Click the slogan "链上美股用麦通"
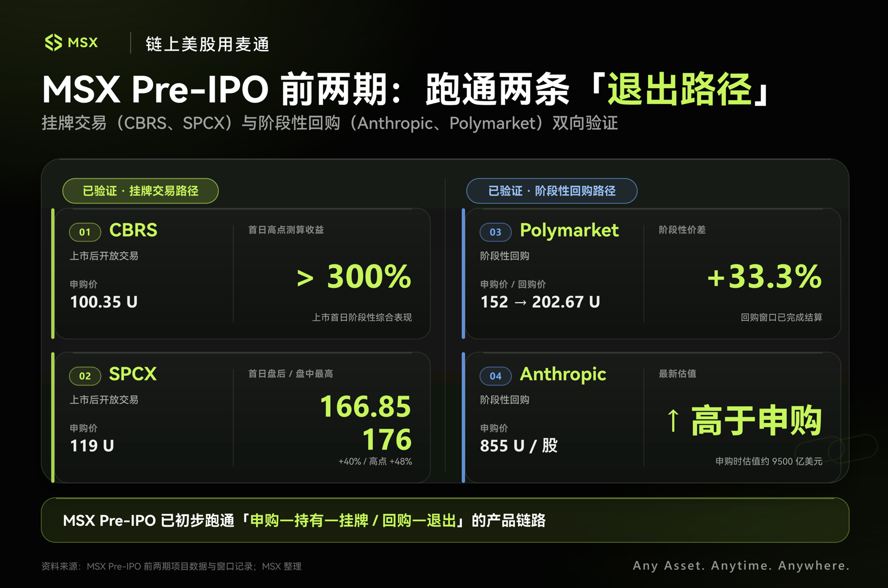This screenshot has height=588, width=888. click(208, 44)
